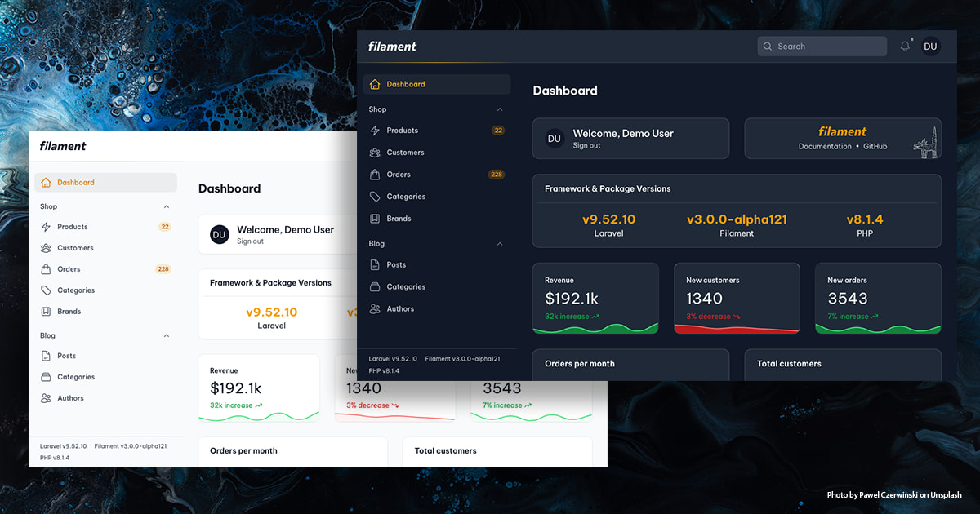Image resolution: width=980 pixels, height=514 pixels.
Task: Click the shop Categories tag icon in dark window
Action: coord(375,197)
